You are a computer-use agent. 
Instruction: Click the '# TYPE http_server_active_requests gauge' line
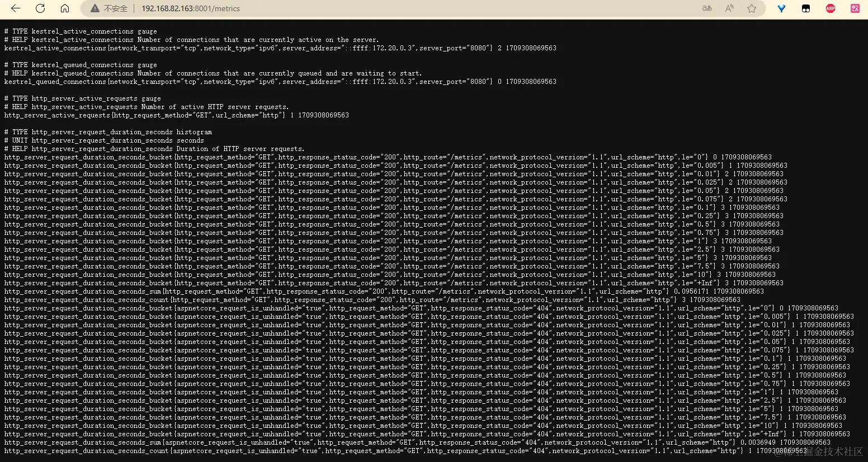click(82, 98)
